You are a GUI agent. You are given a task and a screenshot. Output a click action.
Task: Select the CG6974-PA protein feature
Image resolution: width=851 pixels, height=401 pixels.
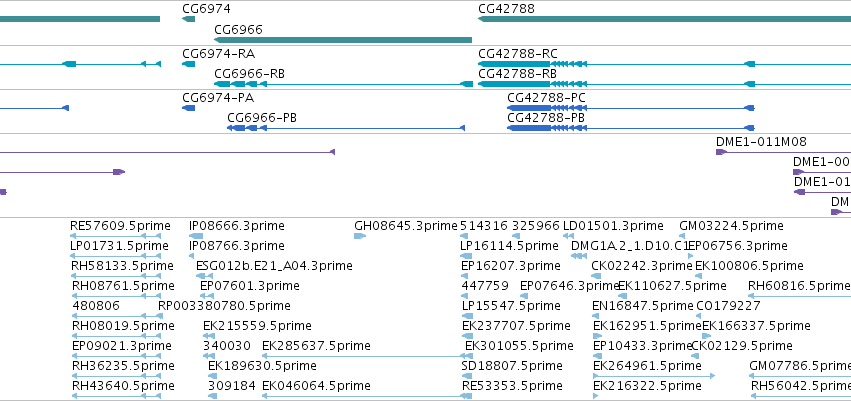[188, 108]
